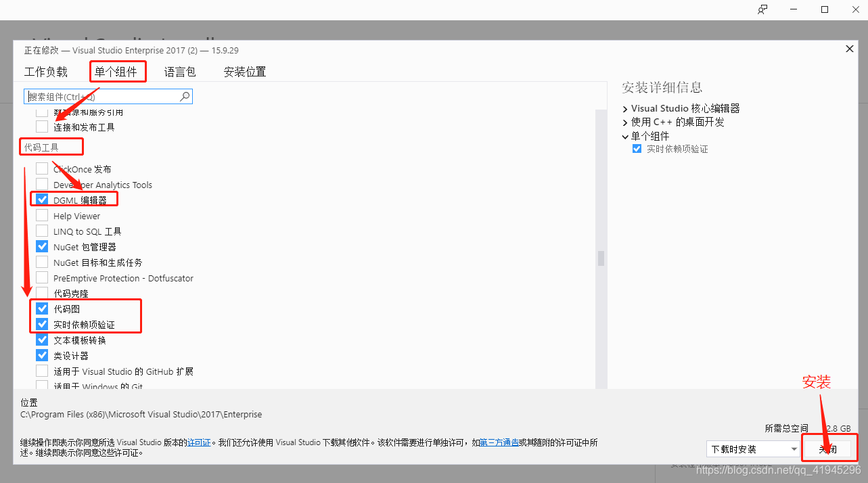The height and width of the screenshot is (483, 868).
Task: Check the 连接和发布工具 checkbox
Action: [42, 127]
